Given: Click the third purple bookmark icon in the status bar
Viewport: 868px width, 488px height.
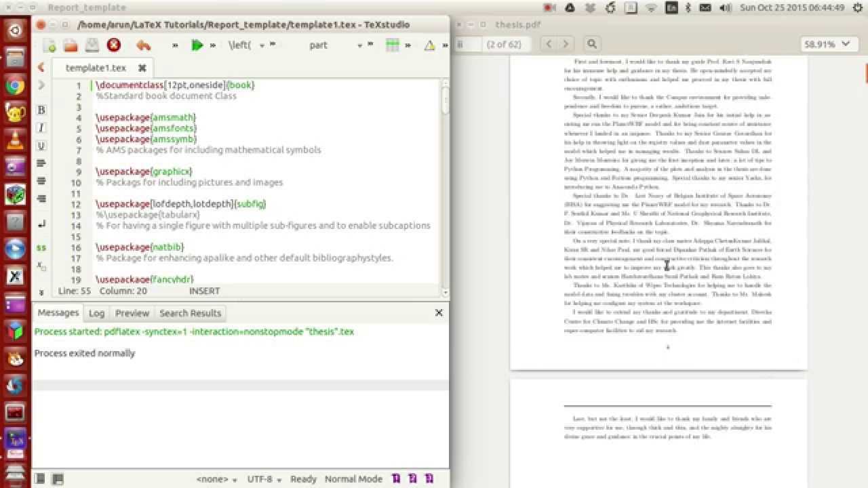Looking at the screenshot, I should pyautogui.click(x=429, y=479).
